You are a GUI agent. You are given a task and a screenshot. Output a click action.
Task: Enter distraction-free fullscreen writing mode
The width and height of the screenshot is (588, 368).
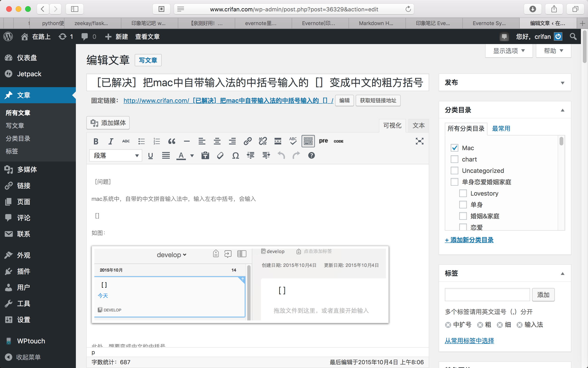click(x=419, y=141)
